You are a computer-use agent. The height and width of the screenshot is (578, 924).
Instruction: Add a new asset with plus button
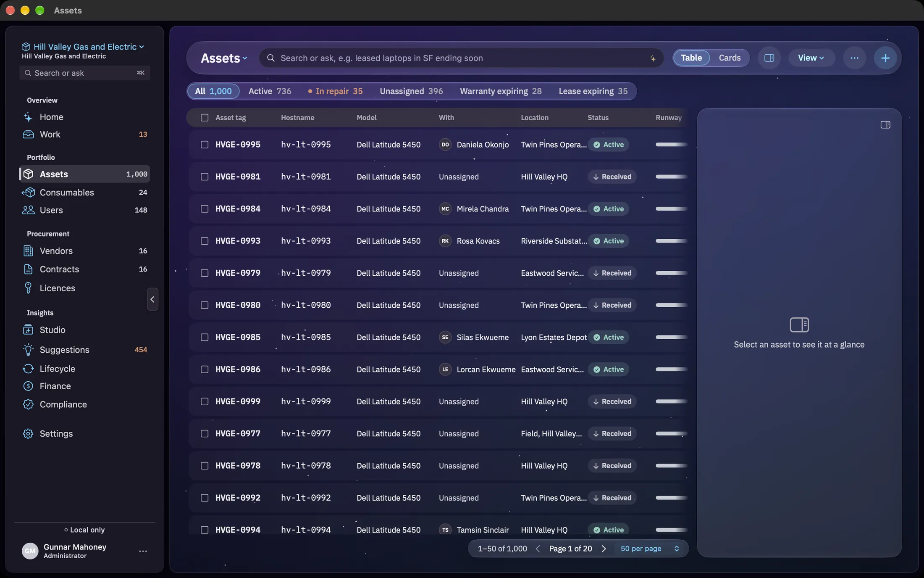pyautogui.click(x=885, y=58)
